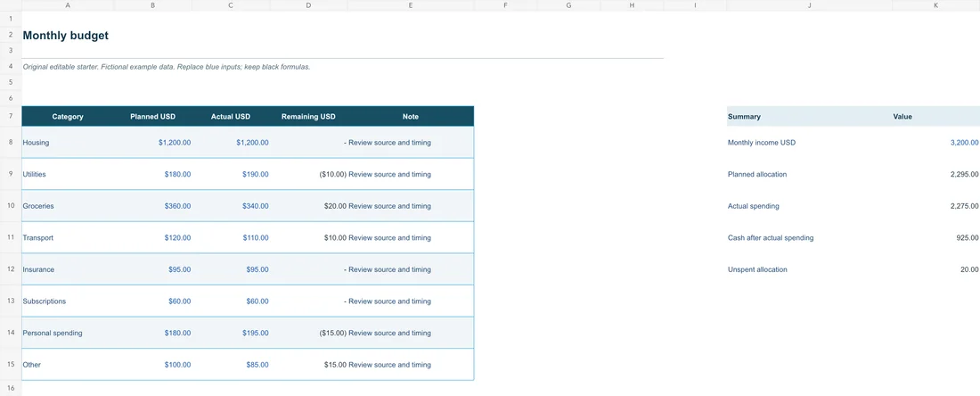Select column header J
Screen dimensions: 980x396
click(x=809, y=5)
